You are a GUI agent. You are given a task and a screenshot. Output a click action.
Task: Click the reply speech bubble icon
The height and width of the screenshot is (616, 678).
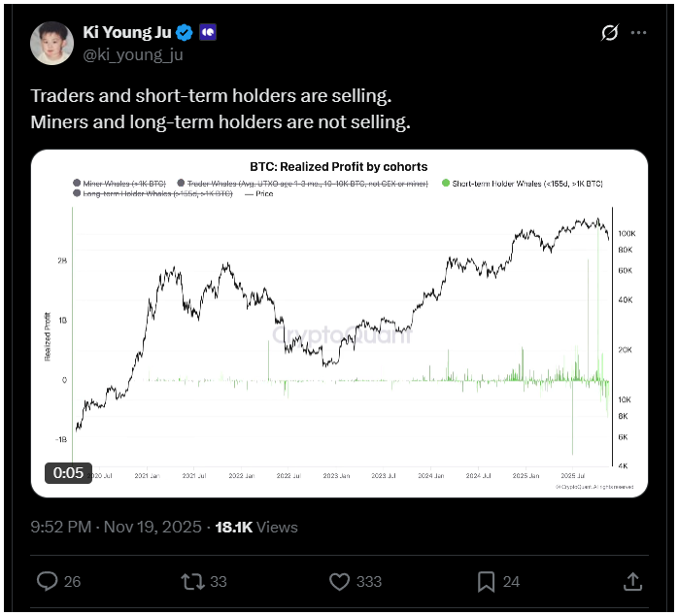coord(49,581)
